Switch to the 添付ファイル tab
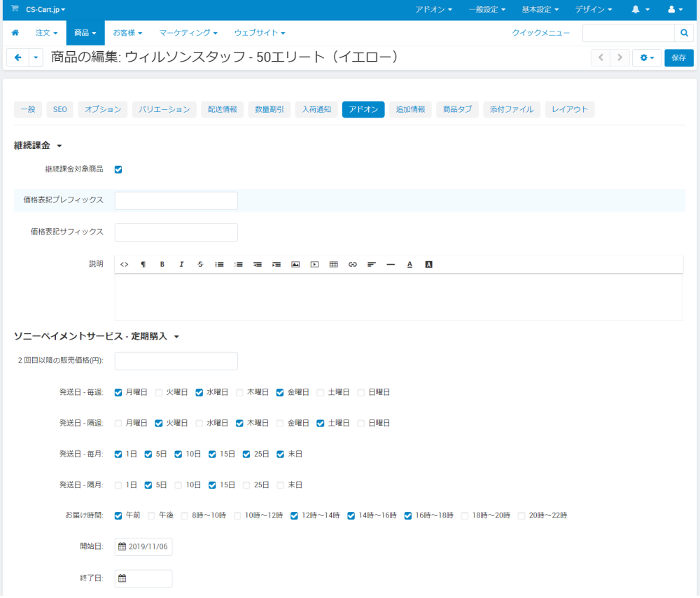Viewport: 700px width, 598px height. pyautogui.click(x=512, y=109)
